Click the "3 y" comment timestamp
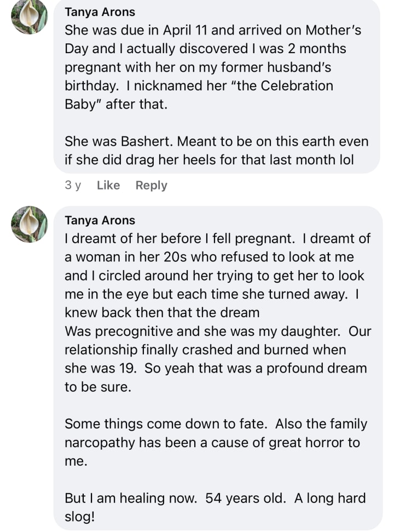Viewport: 394px width, 532px height. click(x=73, y=185)
